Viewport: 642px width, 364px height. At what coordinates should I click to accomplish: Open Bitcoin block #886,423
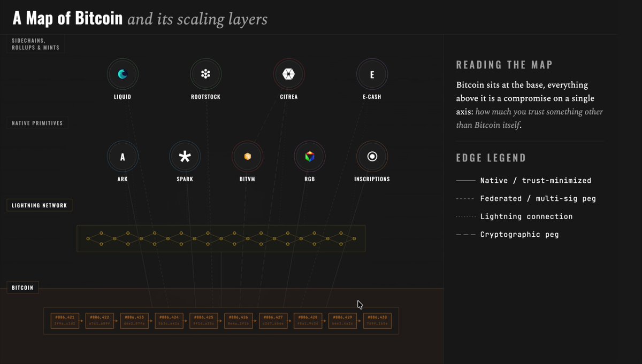point(134,321)
